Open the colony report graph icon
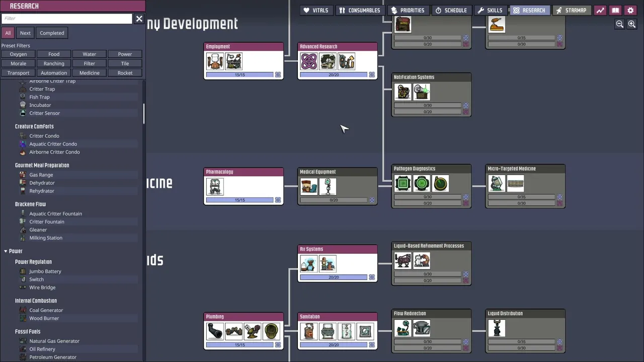This screenshot has width=644, height=362. click(600, 10)
